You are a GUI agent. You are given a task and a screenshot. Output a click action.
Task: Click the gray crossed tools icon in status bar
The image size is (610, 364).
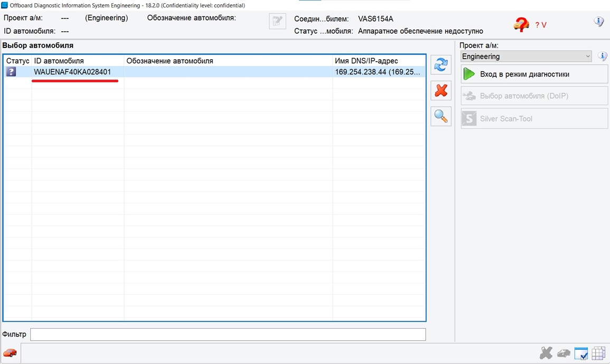pyautogui.click(x=546, y=353)
